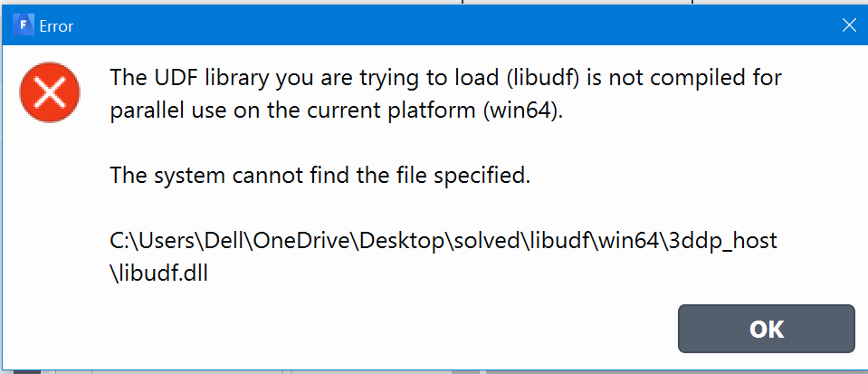Click the OK button

click(766, 329)
